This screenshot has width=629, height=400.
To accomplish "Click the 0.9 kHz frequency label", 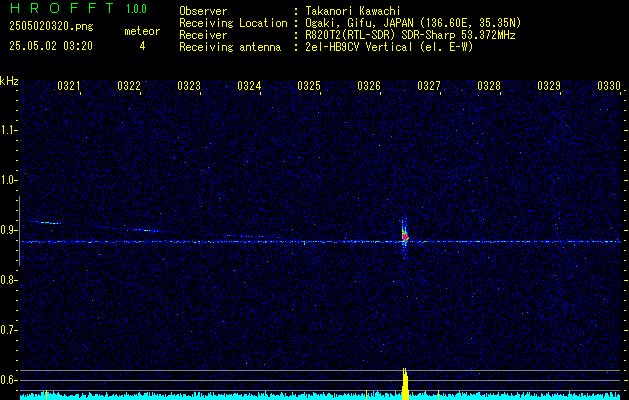I will (8, 230).
